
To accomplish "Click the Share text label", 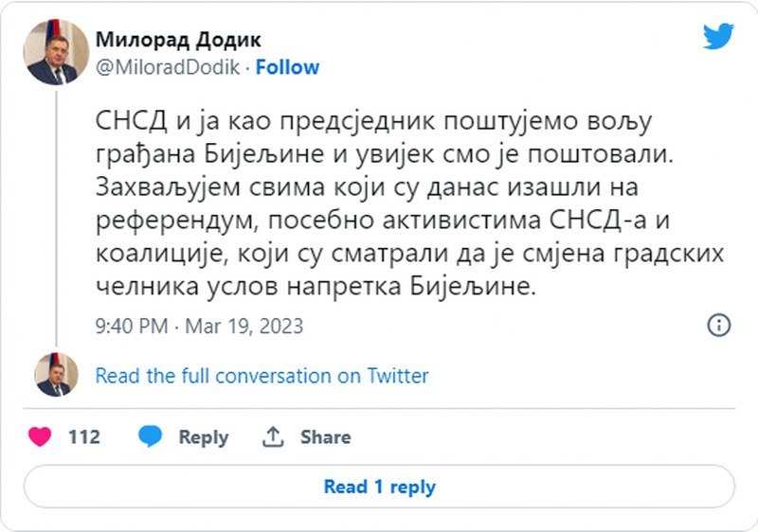I will 326,436.
